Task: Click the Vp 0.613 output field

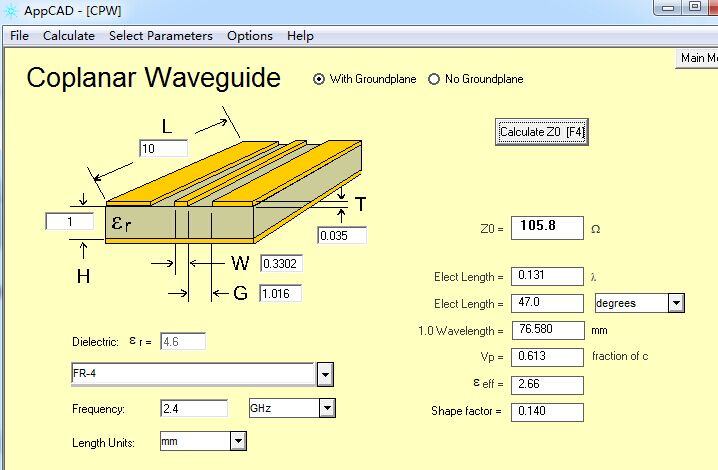Action: 547,357
